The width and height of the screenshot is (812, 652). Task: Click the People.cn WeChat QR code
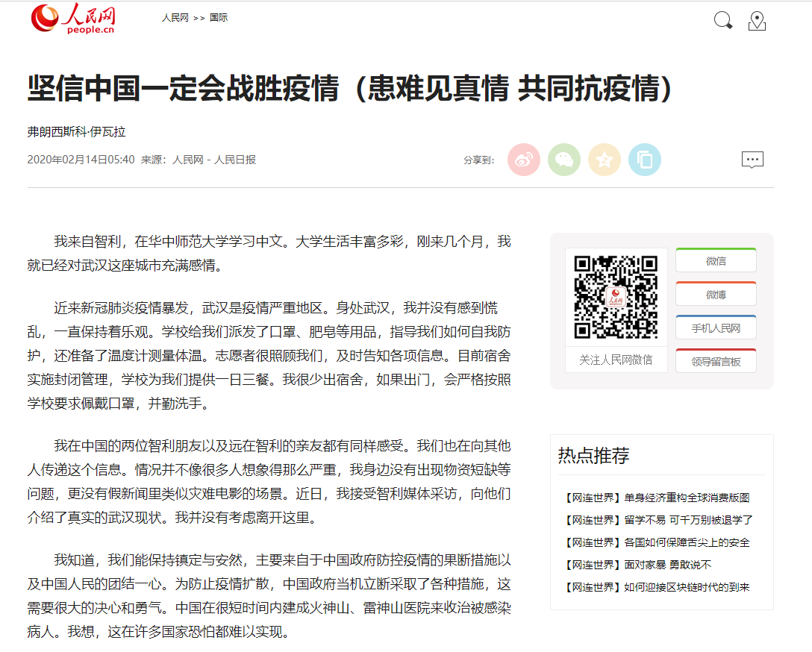(x=616, y=297)
